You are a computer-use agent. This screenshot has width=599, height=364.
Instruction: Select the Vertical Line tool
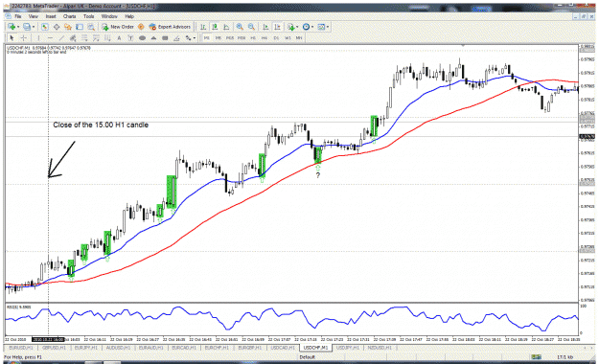38,37
